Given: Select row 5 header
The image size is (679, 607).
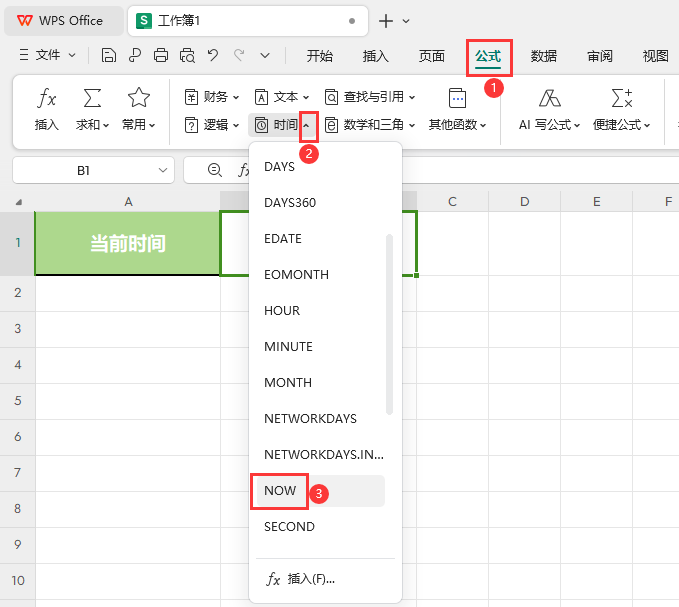Looking at the screenshot, I should [x=17, y=401].
